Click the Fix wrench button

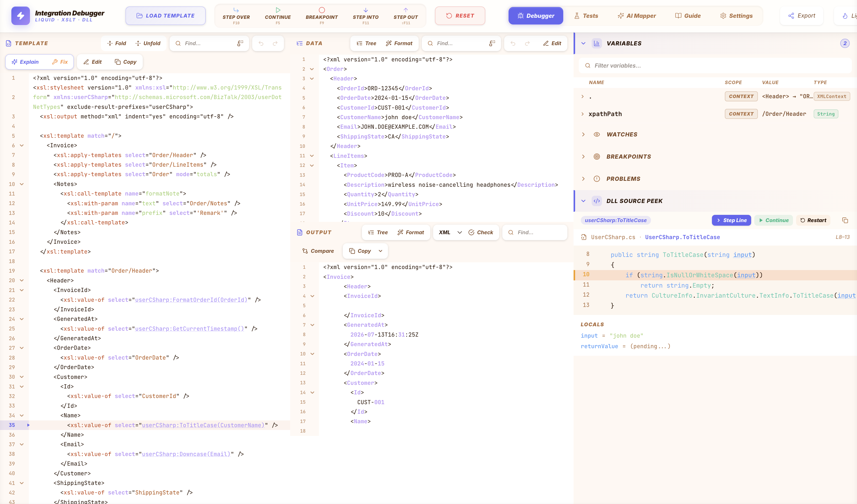pos(60,62)
